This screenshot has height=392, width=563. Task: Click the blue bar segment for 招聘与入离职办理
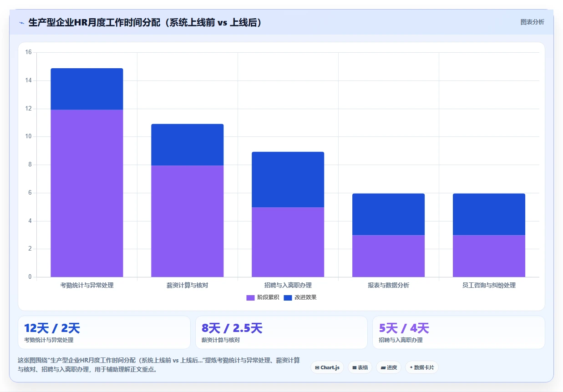click(288, 180)
